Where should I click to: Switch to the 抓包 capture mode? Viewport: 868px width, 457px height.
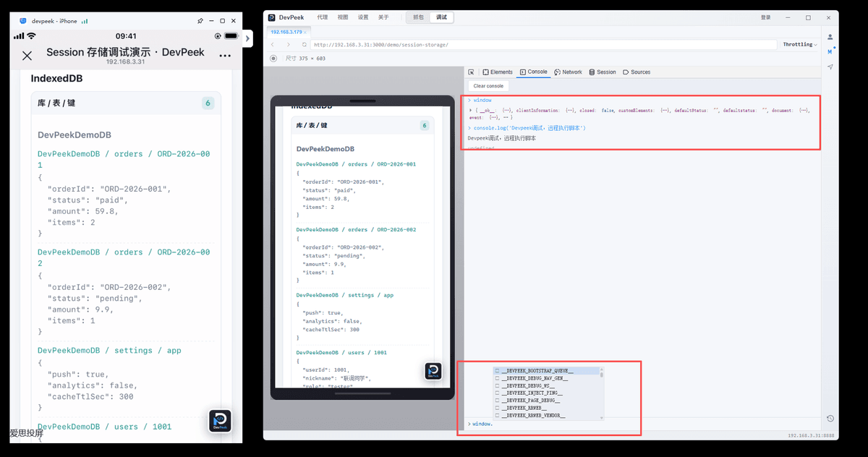pyautogui.click(x=418, y=17)
